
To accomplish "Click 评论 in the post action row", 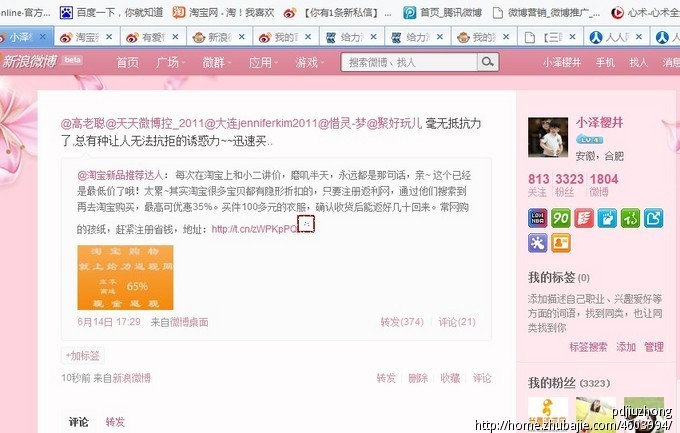I will coord(482,378).
